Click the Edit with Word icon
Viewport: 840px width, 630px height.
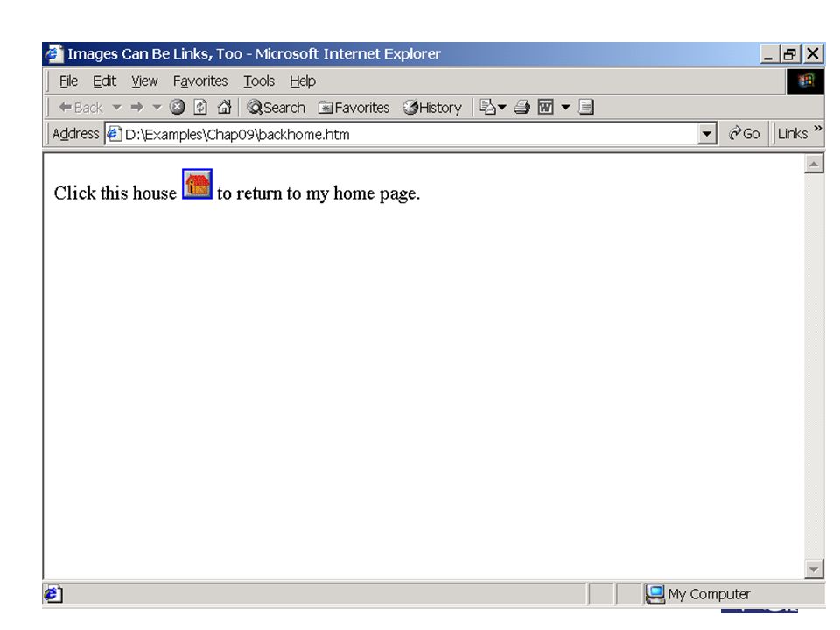[x=545, y=107]
